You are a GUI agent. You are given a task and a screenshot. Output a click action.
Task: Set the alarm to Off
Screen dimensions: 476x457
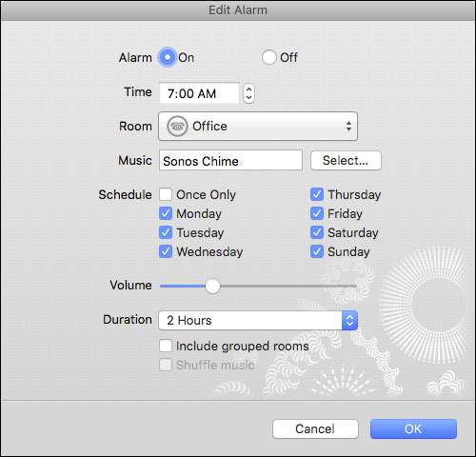pyautogui.click(x=269, y=57)
